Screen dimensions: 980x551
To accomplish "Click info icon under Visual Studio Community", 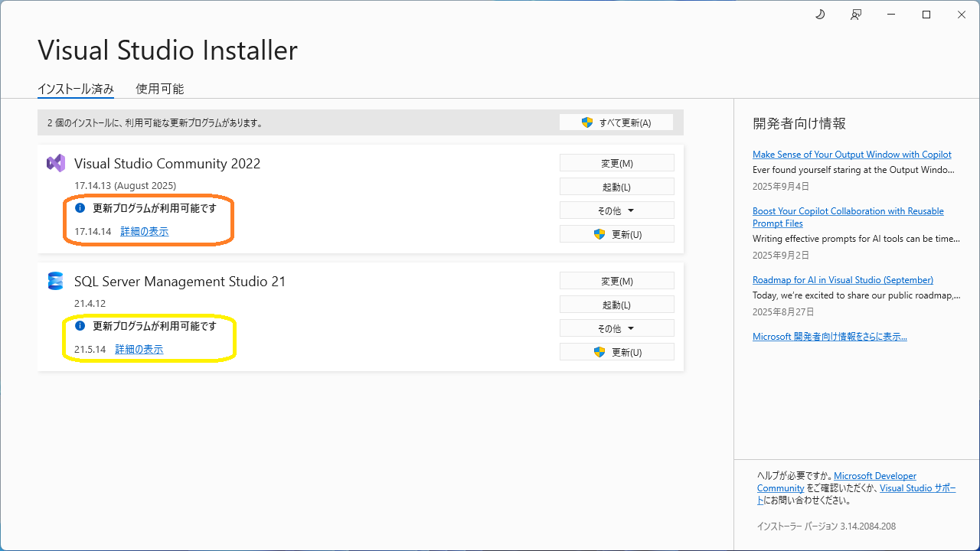I will (x=80, y=207).
